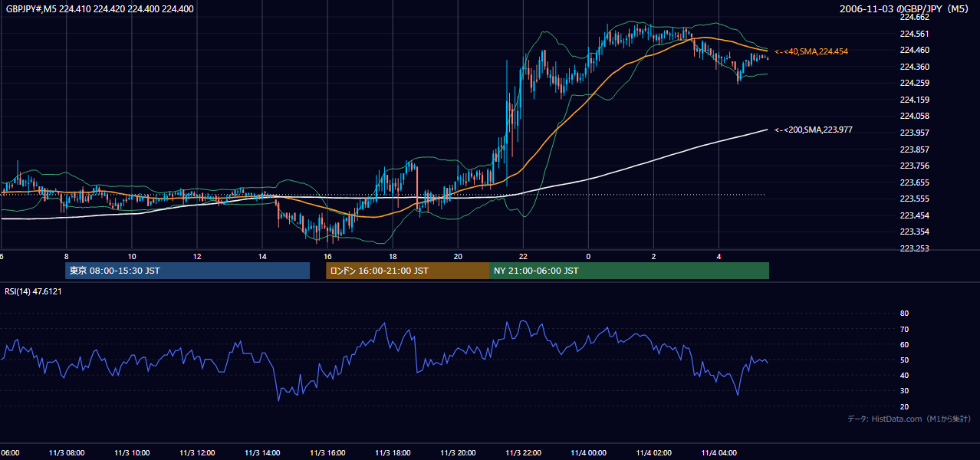Click hour mark 10 under the price chart
Viewport: 980px width, 460px height.
[132, 256]
